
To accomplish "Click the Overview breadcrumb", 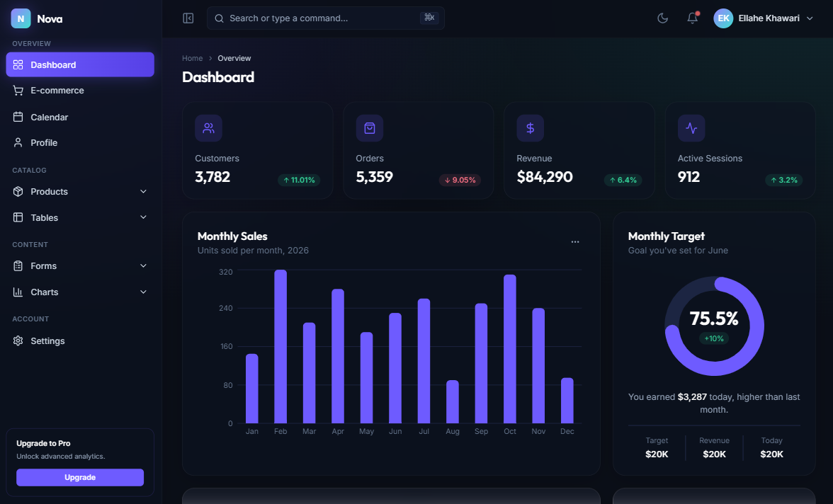I will (234, 59).
